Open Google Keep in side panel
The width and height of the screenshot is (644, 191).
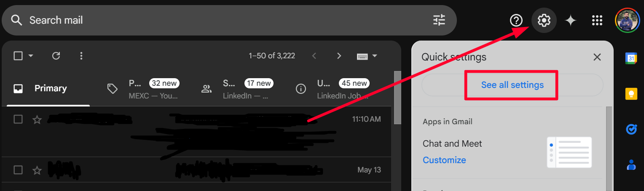tap(631, 94)
